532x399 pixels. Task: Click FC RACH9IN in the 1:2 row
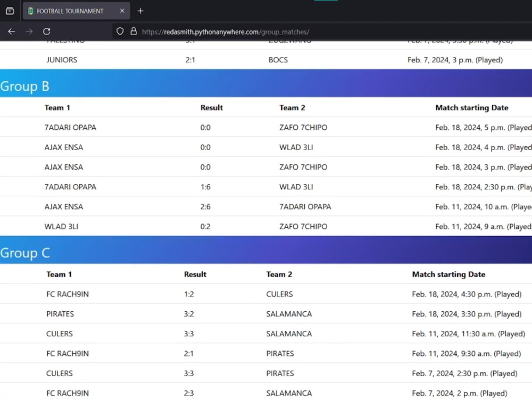point(68,294)
